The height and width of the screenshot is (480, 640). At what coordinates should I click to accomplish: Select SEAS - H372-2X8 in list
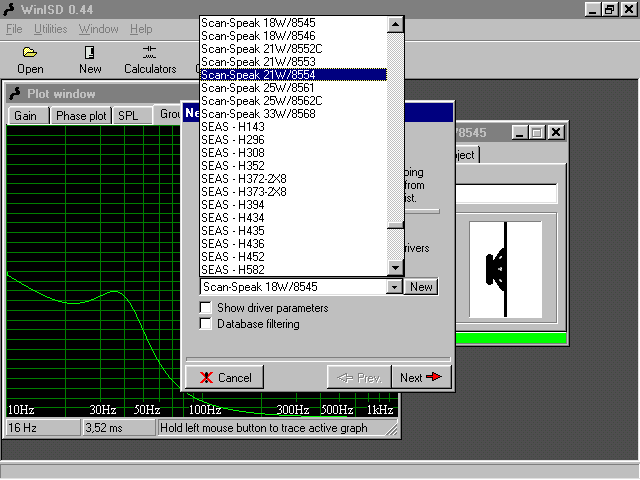pyautogui.click(x=293, y=179)
